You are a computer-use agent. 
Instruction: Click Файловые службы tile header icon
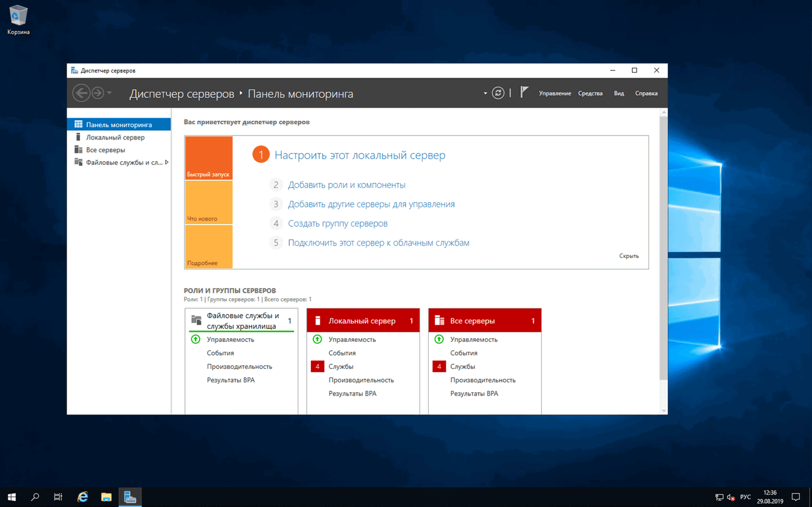(x=197, y=320)
